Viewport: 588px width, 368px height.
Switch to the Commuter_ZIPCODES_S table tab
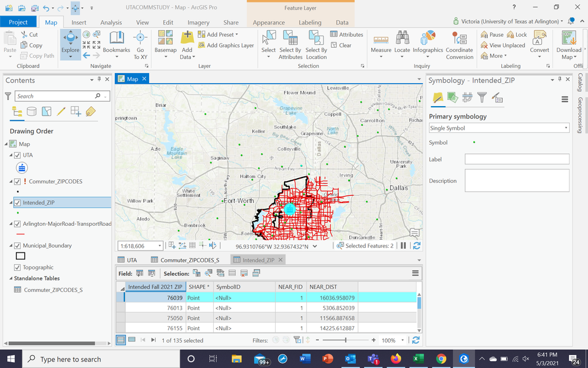(189, 260)
